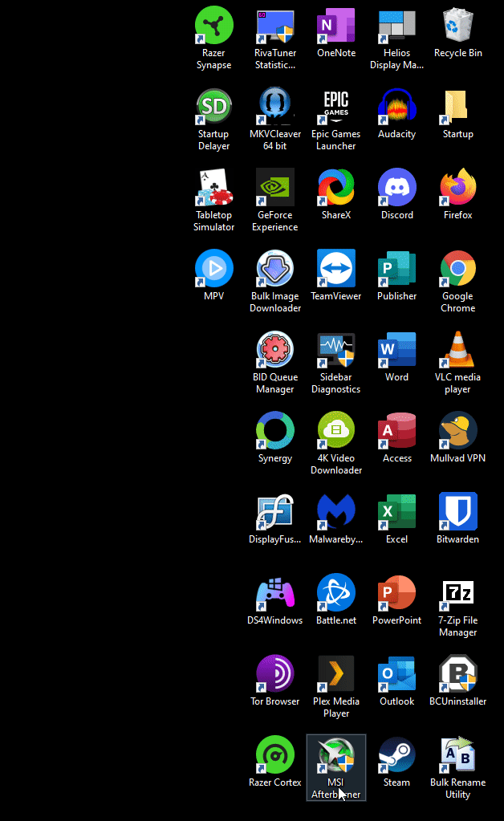Select the Battle.net shortcut
Image resolution: width=504 pixels, height=821 pixels.
(x=336, y=594)
